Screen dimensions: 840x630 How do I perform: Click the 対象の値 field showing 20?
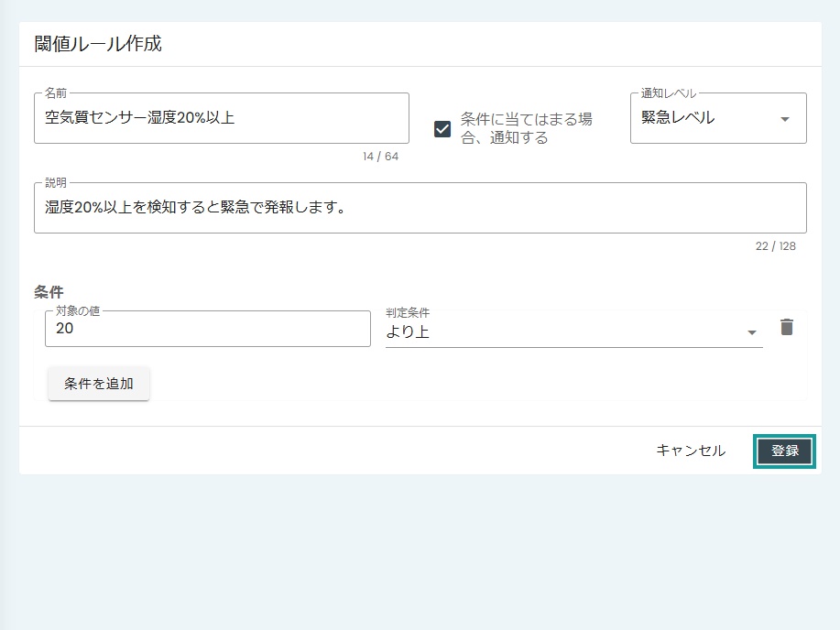tap(206, 328)
